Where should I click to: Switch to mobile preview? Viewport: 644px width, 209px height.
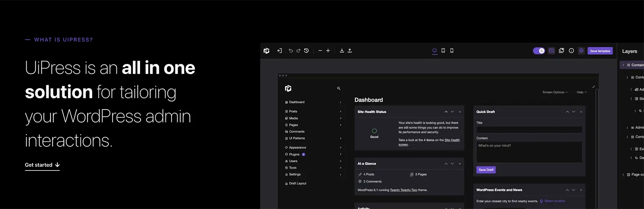pyautogui.click(x=452, y=51)
